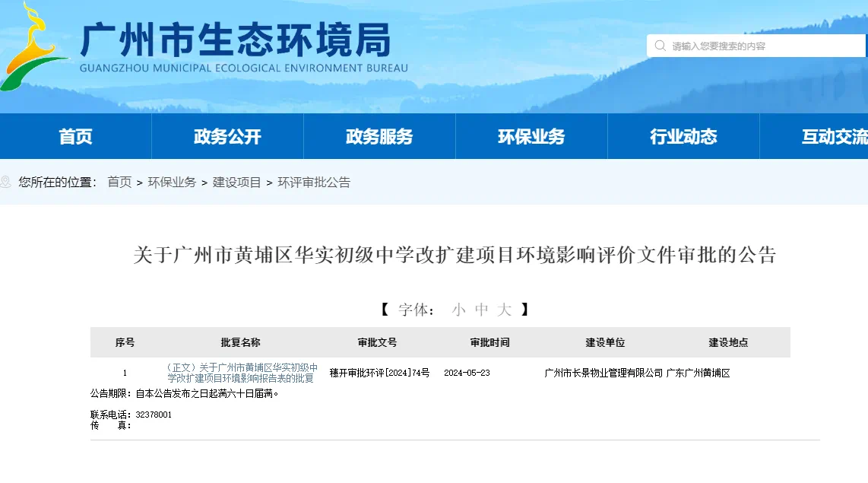Screen dimensions: 868x483
Task: Click the search magnifier icon
Action: click(660, 46)
